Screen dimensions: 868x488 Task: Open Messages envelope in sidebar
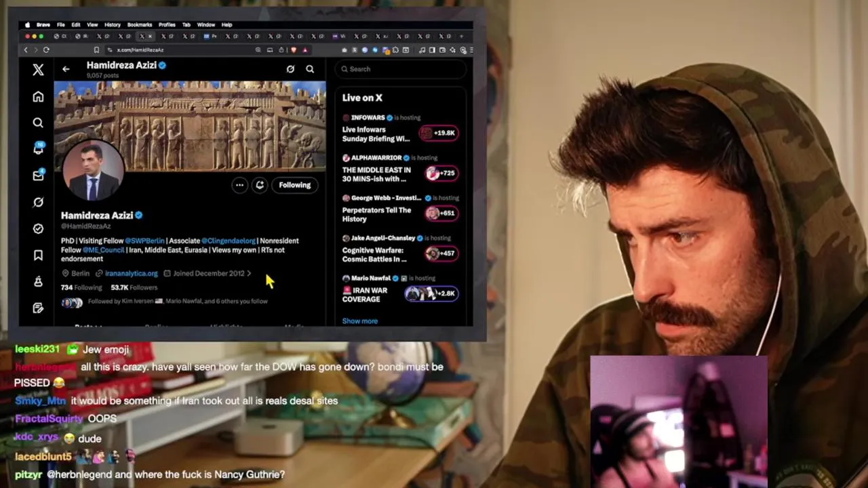coord(38,176)
